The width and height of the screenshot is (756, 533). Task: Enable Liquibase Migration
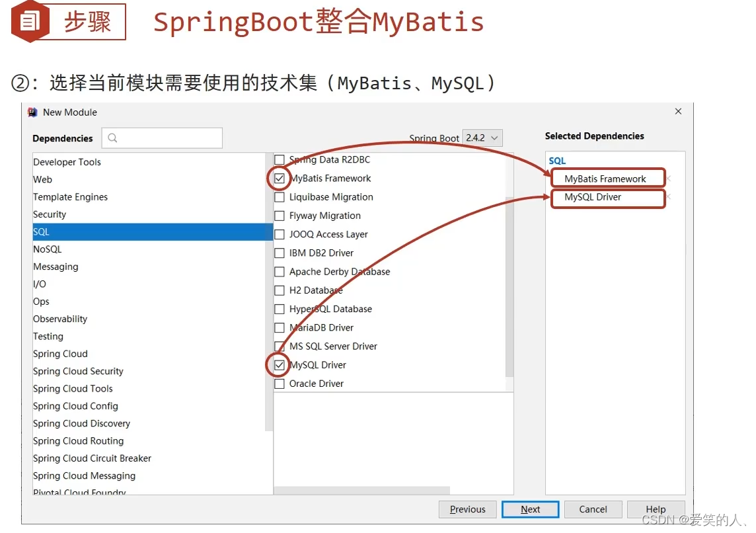pyautogui.click(x=279, y=197)
